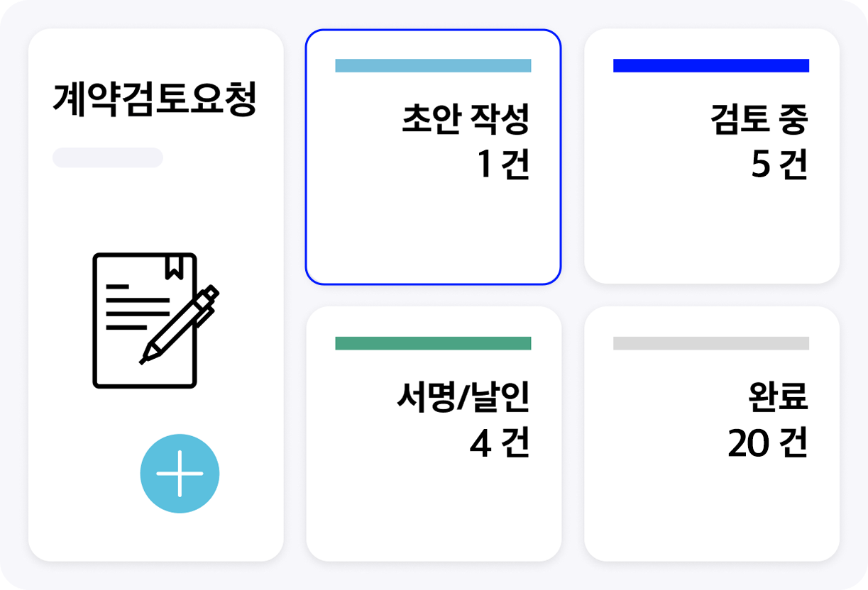Click the 완료 label text
Image resolution: width=868 pixels, height=590 pixels.
point(779,397)
